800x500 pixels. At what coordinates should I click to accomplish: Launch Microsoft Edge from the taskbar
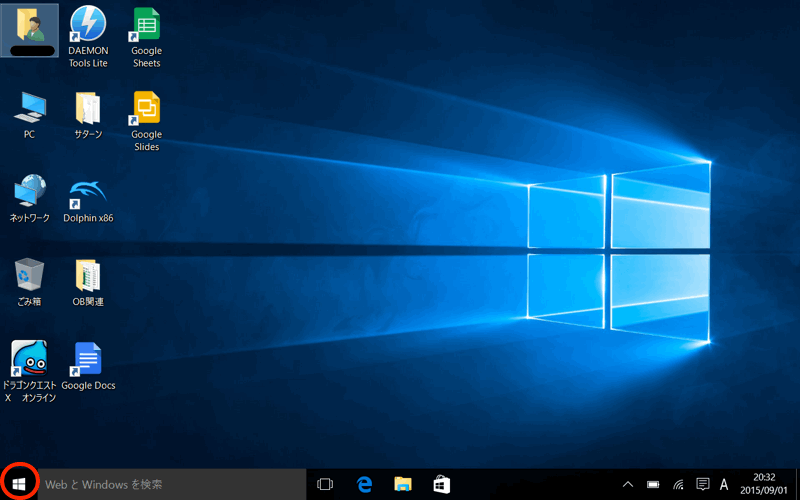365,484
